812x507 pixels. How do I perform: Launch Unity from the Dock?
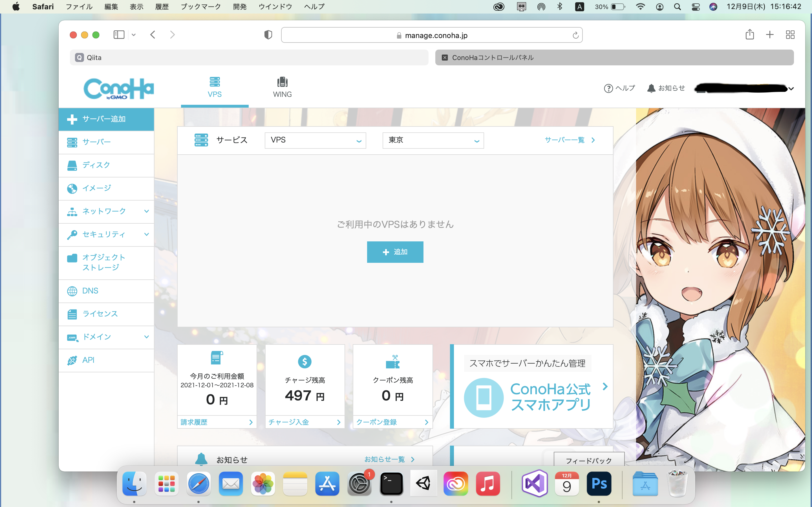[423, 484]
